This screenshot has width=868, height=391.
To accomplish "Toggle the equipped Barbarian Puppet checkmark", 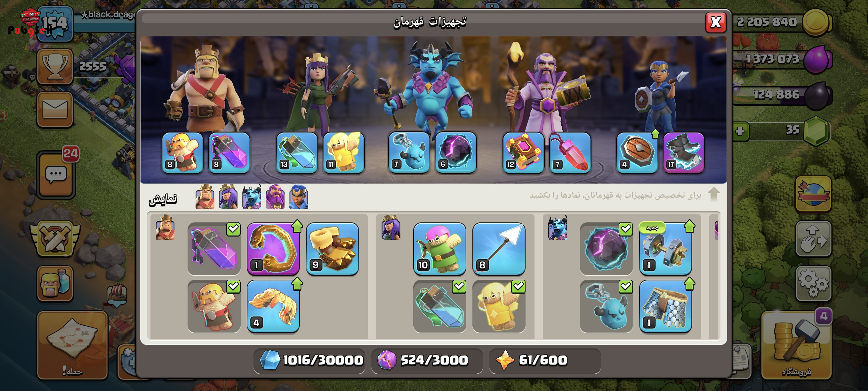I will (x=233, y=287).
